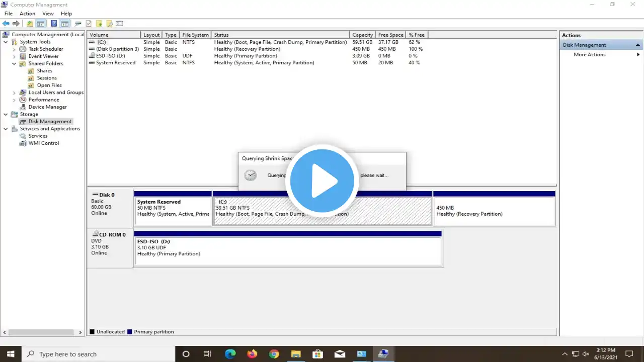Viewport: 644px width, 362px height.
Task: Select Open Files in the tree
Action: [49, 85]
